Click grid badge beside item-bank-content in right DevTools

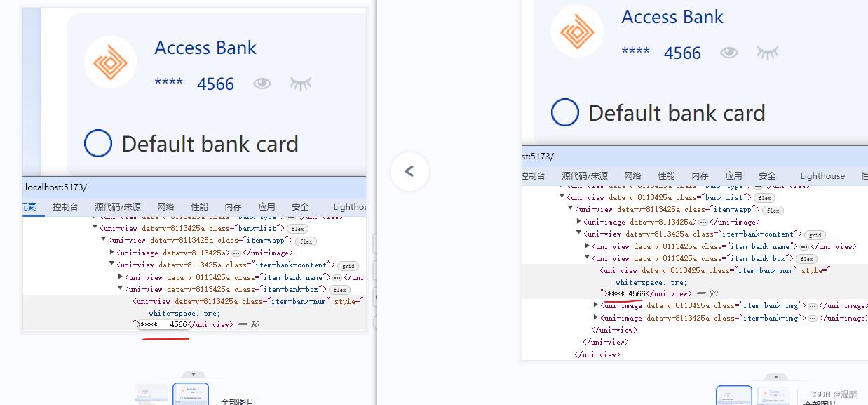click(815, 234)
